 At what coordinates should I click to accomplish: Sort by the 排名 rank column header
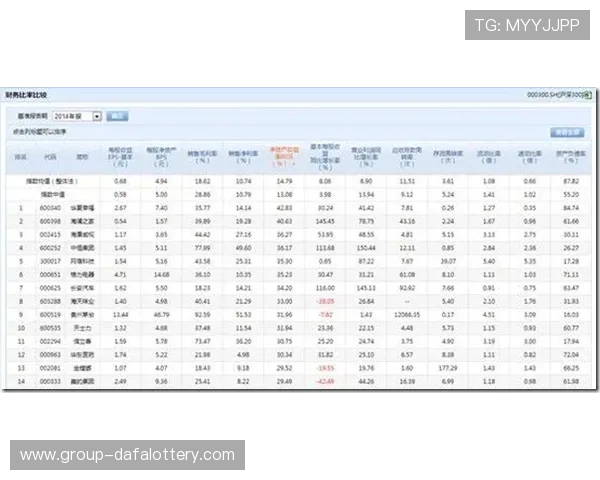coord(20,157)
